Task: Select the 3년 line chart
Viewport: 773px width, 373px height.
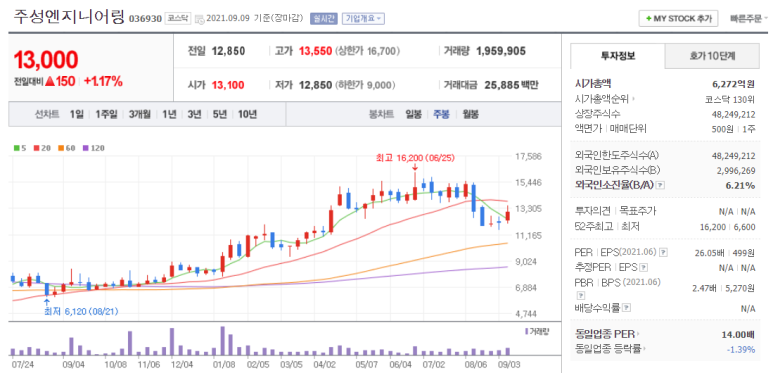Action: coord(194,114)
